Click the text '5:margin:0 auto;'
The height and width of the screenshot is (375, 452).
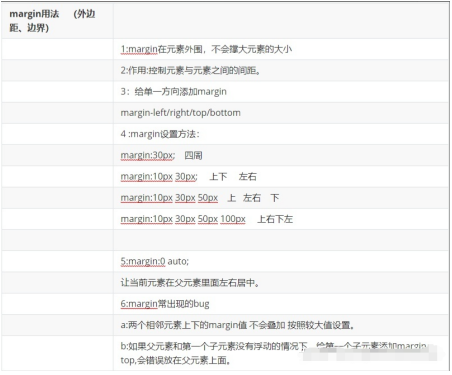coord(155,261)
